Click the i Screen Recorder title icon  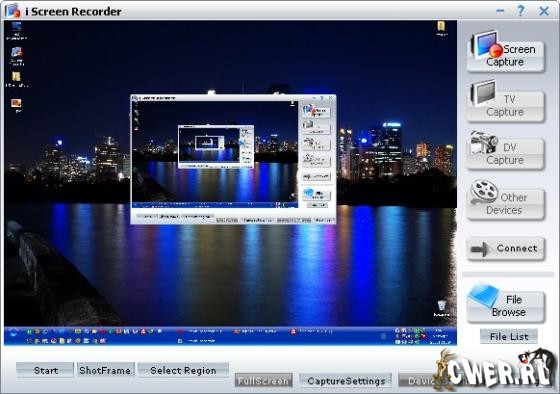pyautogui.click(x=13, y=11)
